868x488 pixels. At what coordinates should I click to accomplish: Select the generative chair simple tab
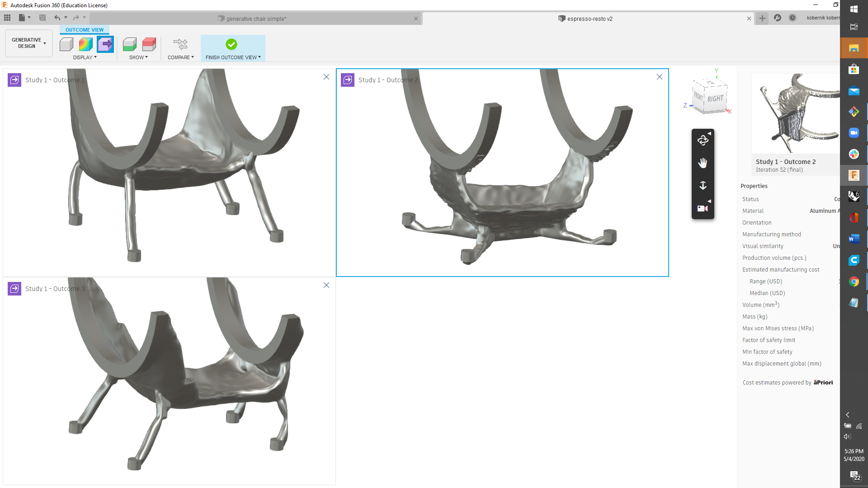pyautogui.click(x=256, y=19)
